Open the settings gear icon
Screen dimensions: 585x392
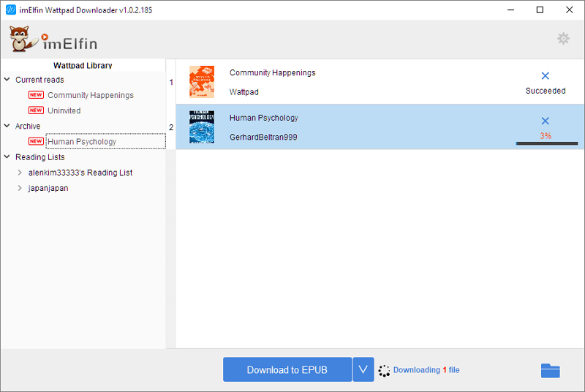tap(563, 39)
